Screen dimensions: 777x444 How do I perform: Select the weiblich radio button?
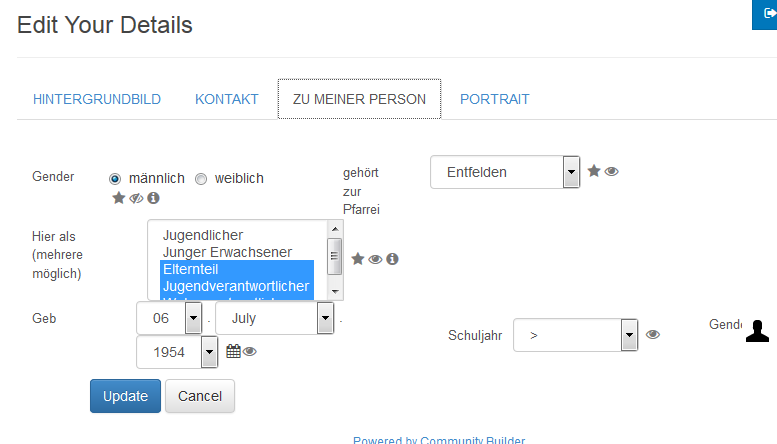(x=201, y=179)
